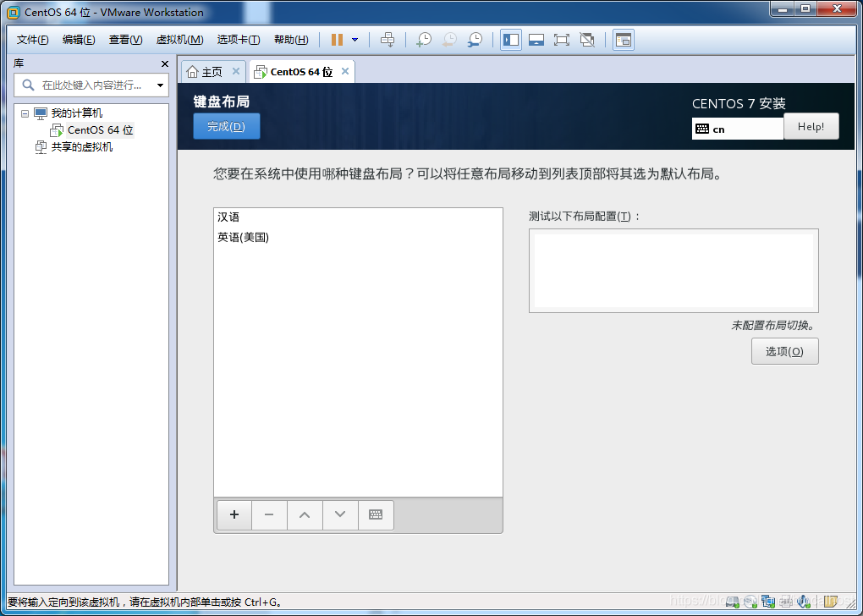Image resolution: width=863 pixels, height=616 pixels.
Task: Click the down arrow to move the layout down
Action: coord(340,514)
